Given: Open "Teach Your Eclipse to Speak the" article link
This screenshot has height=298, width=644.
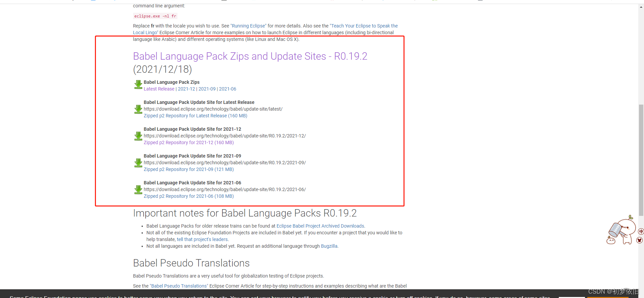Looking at the screenshot, I should (x=364, y=26).
